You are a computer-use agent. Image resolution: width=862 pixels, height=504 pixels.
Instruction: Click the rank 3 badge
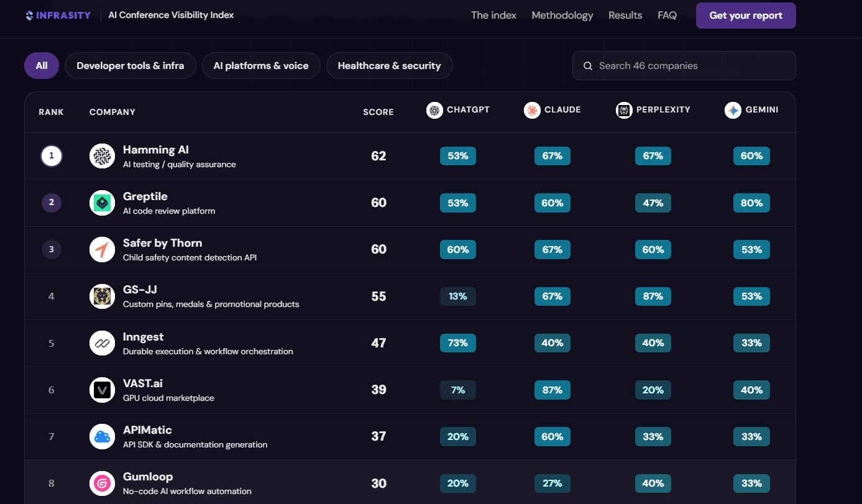tap(52, 249)
